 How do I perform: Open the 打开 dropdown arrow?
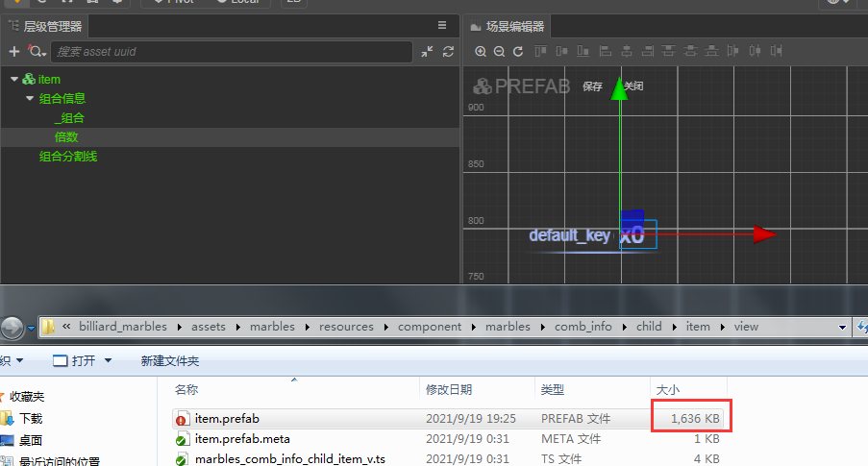pyautogui.click(x=108, y=361)
